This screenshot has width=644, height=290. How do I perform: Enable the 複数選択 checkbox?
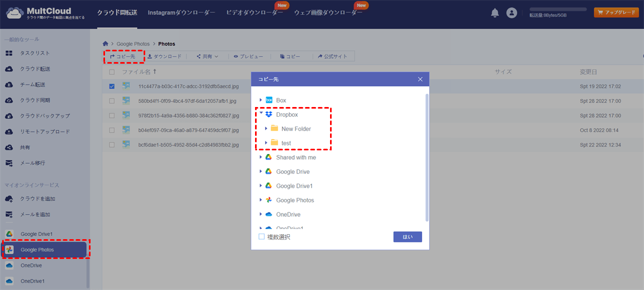[x=261, y=236]
